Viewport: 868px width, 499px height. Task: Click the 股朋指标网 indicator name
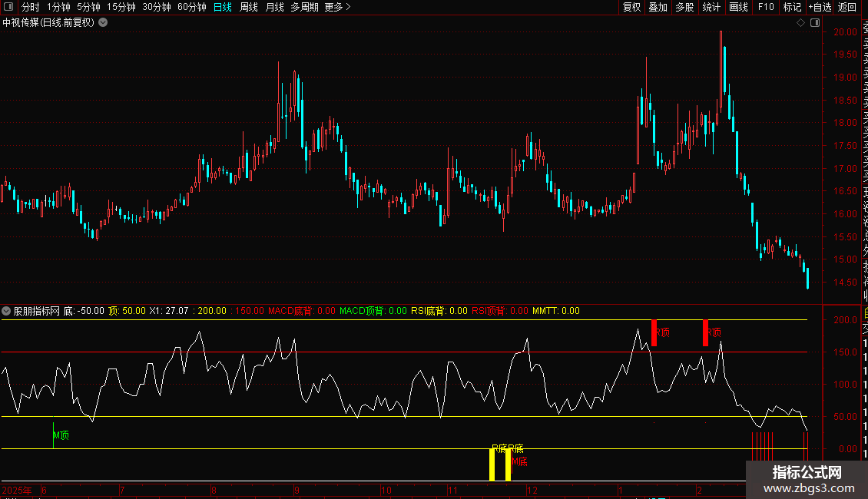tap(37, 311)
